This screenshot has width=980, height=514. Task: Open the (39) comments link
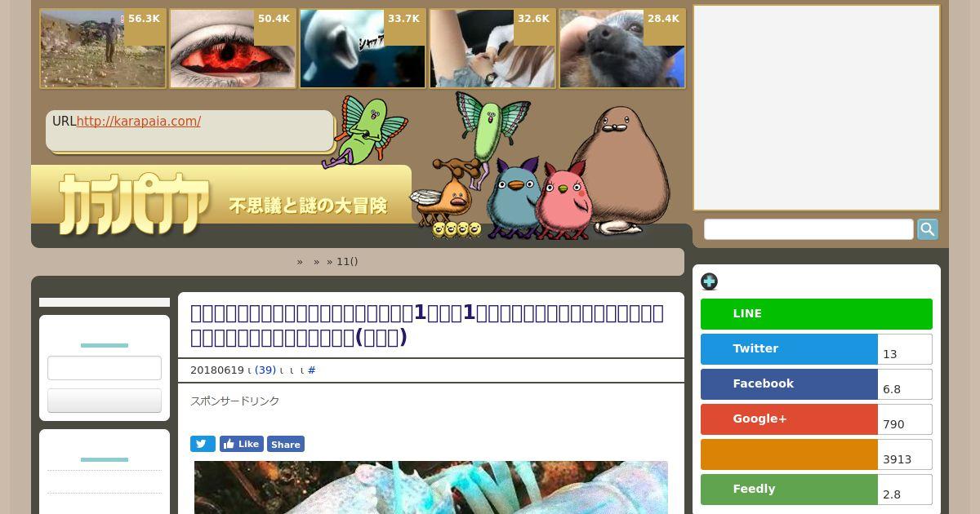[265, 370]
